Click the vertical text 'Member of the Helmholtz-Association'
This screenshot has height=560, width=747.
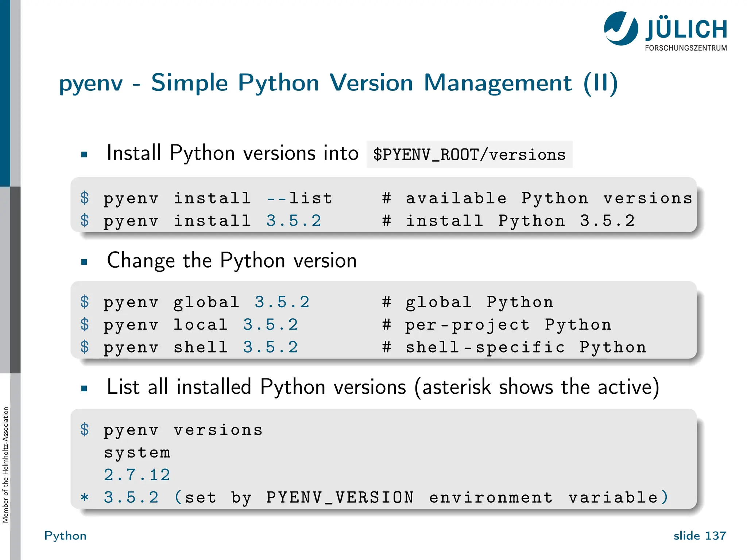pos(5,465)
